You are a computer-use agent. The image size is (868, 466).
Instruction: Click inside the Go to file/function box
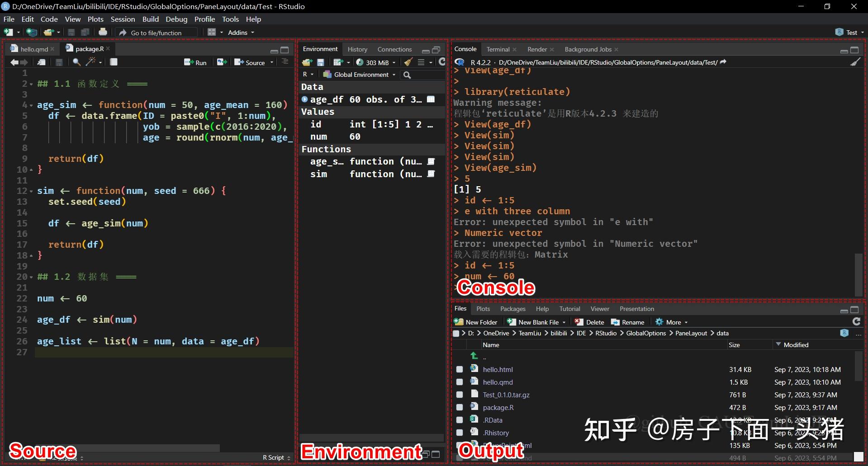(156, 32)
